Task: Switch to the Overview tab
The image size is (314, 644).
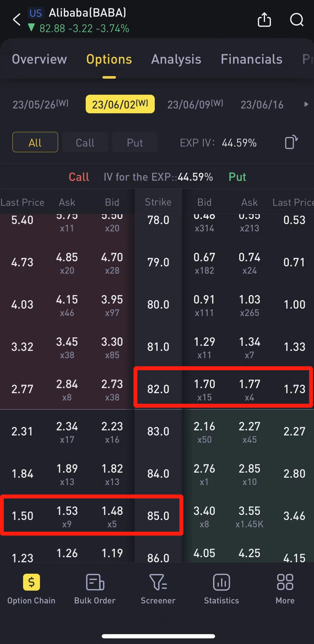Action: click(x=39, y=59)
